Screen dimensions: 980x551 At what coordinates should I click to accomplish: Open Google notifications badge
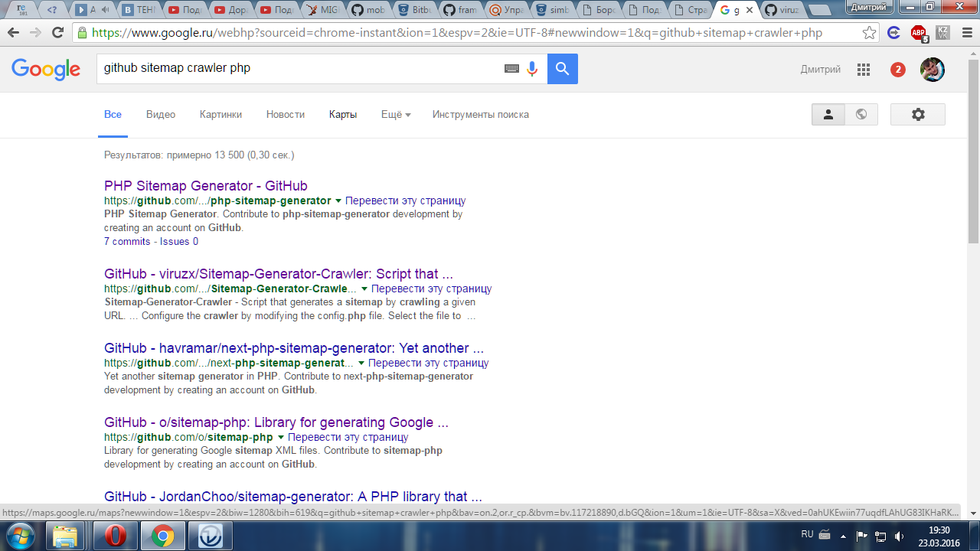pos(898,70)
